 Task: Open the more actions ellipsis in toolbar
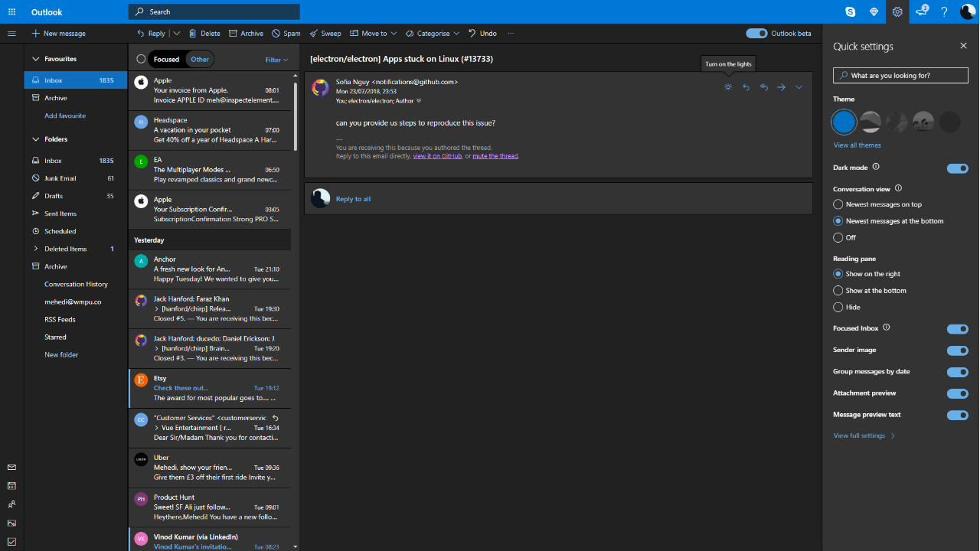pyautogui.click(x=511, y=34)
